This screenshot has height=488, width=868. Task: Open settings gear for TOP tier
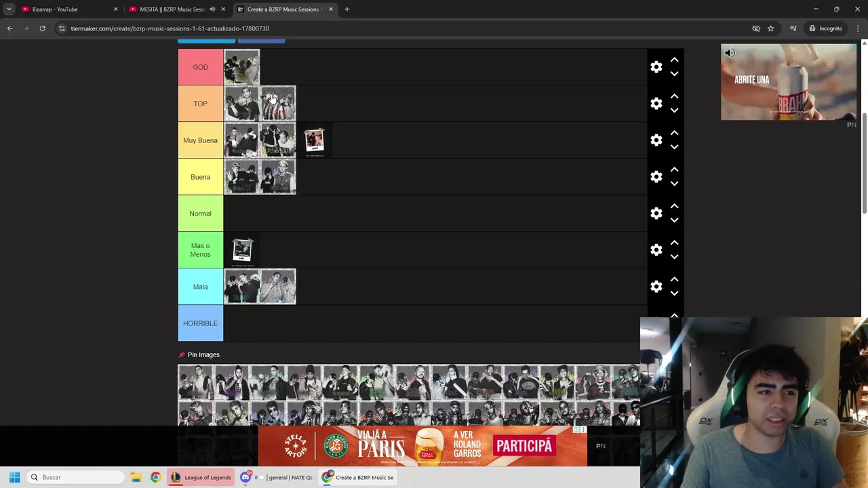tap(656, 104)
